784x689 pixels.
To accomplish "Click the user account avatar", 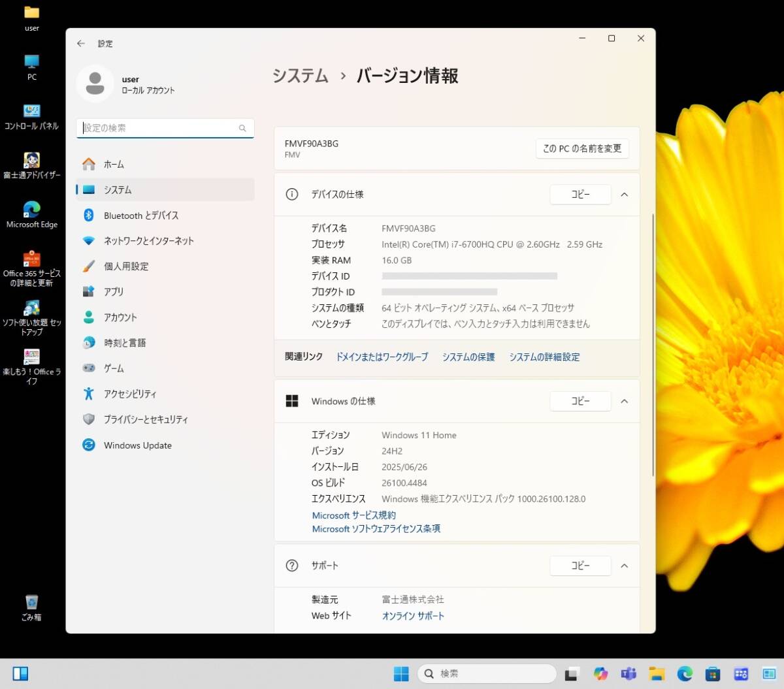I will pyautogui.click(x=95, y=84).
